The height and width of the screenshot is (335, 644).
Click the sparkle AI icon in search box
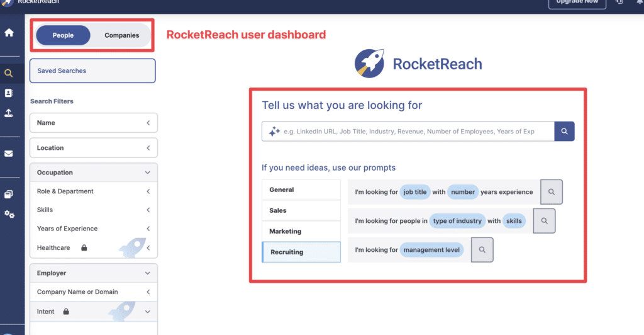tap(274, 131)
